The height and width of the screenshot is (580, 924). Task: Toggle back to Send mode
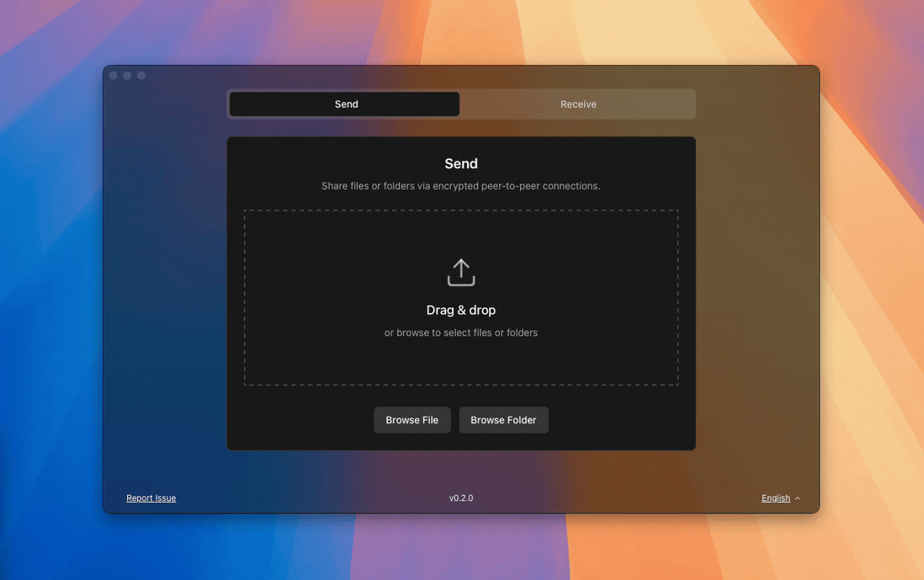346,104
